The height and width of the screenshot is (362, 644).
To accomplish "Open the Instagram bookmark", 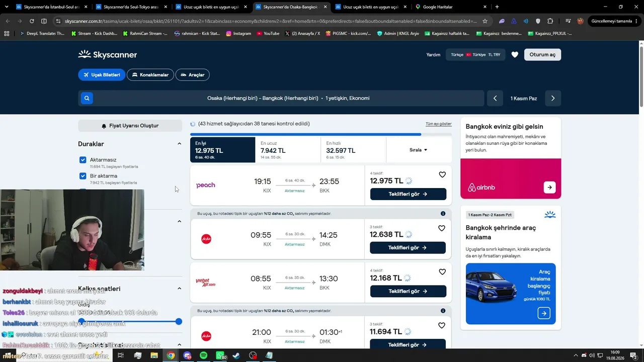I will [238, 34].
